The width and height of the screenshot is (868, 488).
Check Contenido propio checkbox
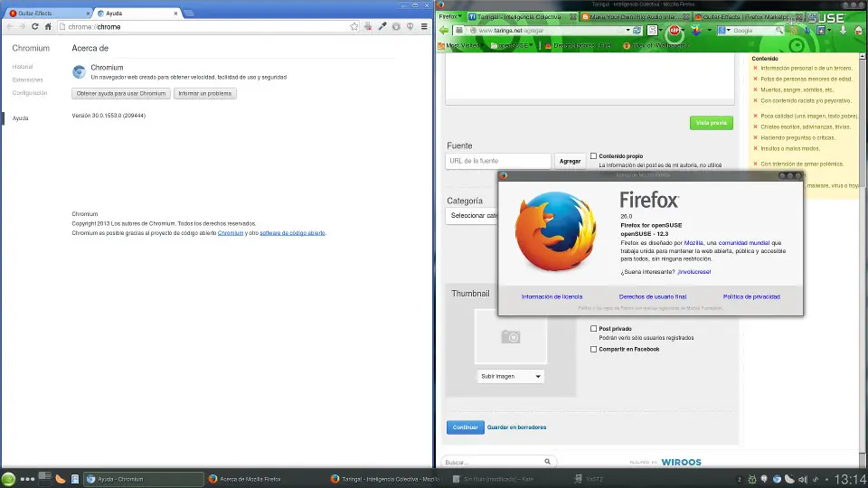coord(593,156)
